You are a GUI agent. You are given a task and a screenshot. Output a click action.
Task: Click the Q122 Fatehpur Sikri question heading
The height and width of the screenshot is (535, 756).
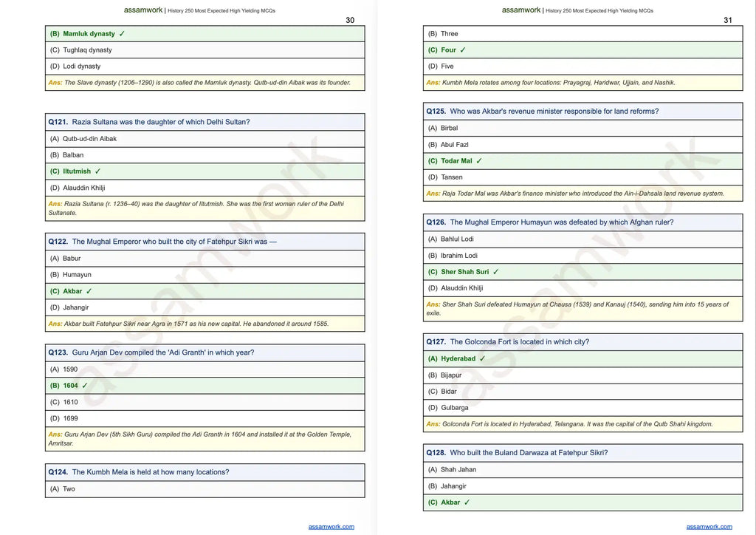205,242
